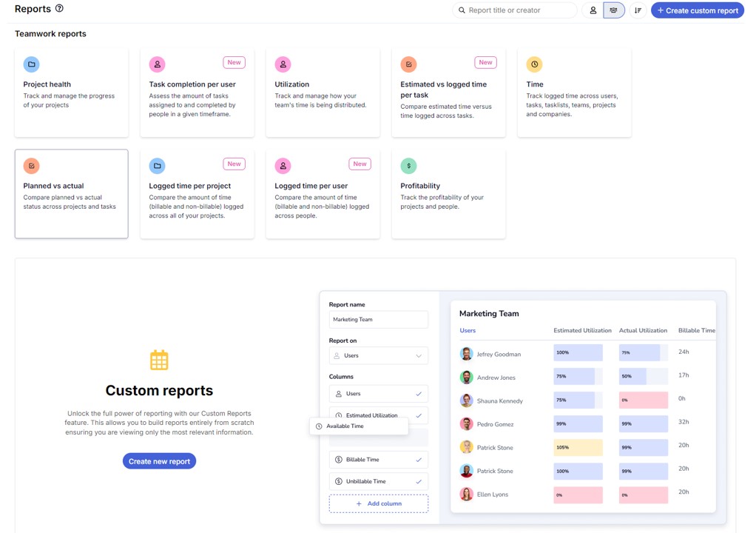Image resolution: width=756 pixels, height=533 pixels.
Task: Click the Project health folder icon
Action: click(x=31, y=64)
